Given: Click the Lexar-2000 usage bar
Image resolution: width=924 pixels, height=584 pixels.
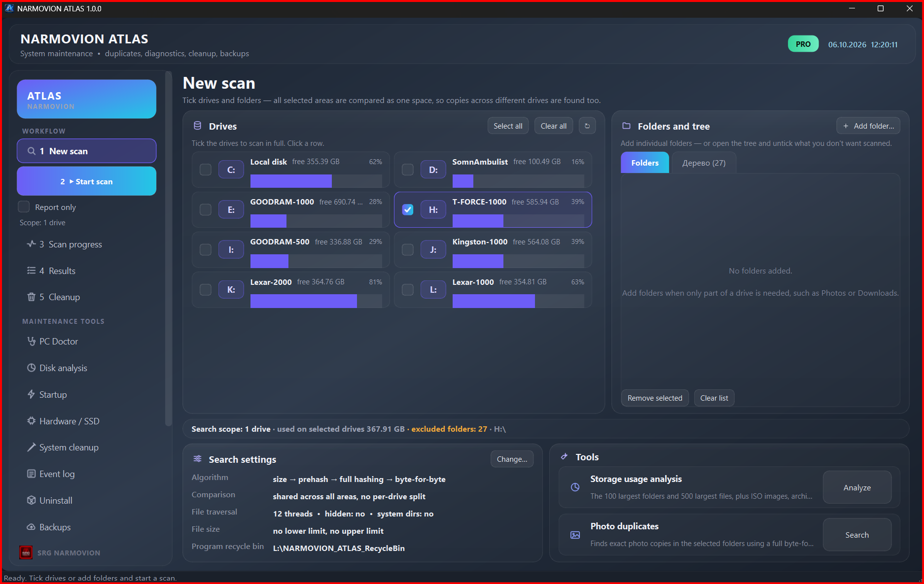Looking at the screenshot, I should pyautogui.click(x=316, y=301).
